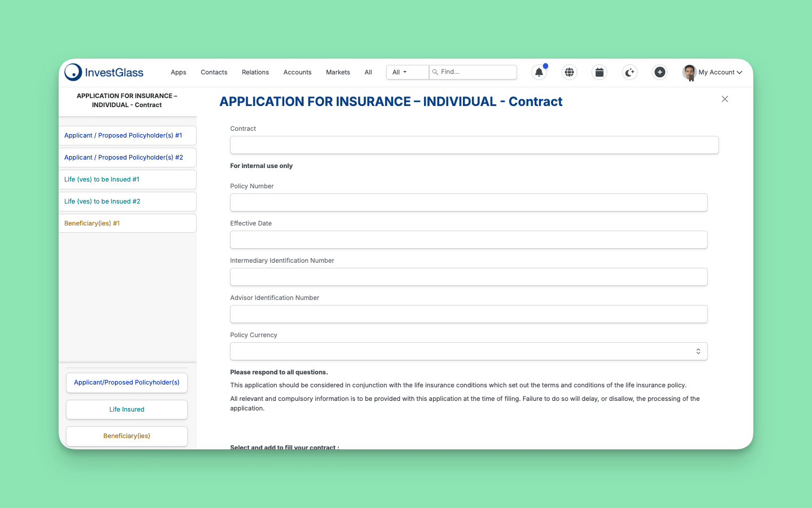Select Life (ves) to be Insured #1
This screenshot has height=508, width=812.
[127, 179]
